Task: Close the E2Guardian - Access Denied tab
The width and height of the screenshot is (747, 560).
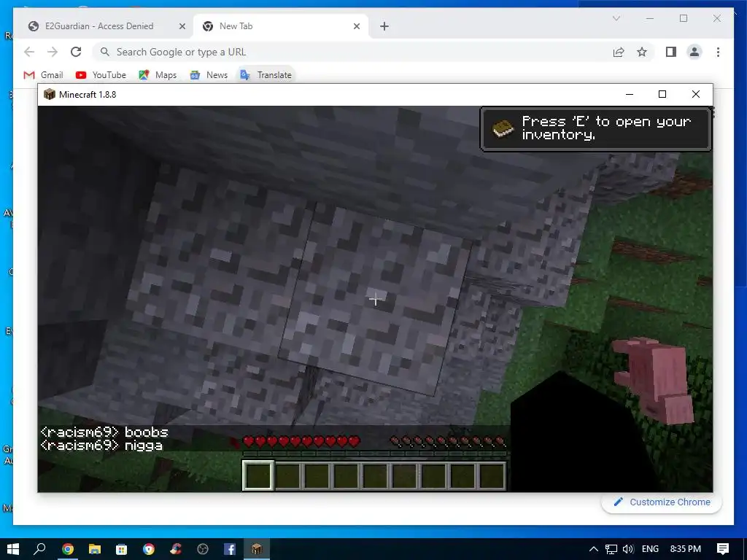Action: [182, 26]
